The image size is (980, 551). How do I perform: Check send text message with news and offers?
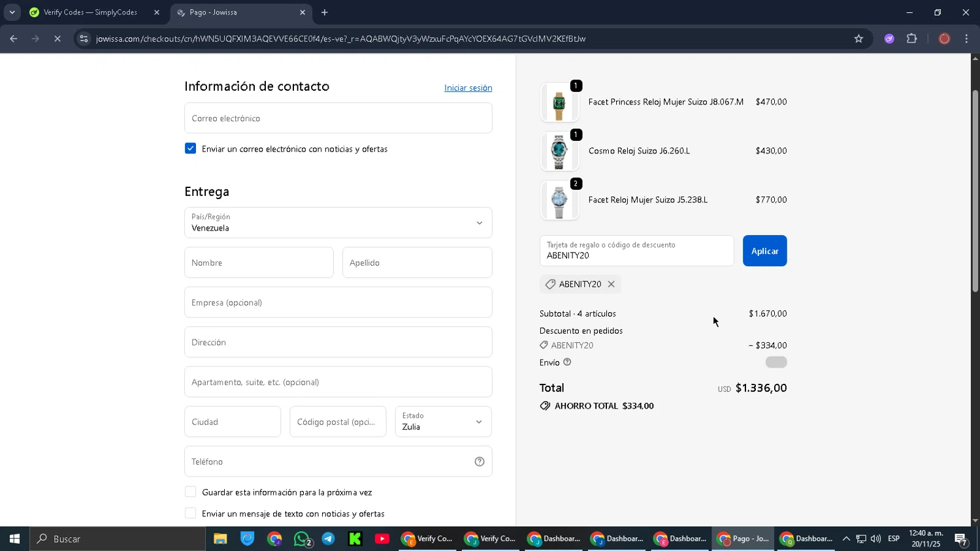click(x=190, y=513)
